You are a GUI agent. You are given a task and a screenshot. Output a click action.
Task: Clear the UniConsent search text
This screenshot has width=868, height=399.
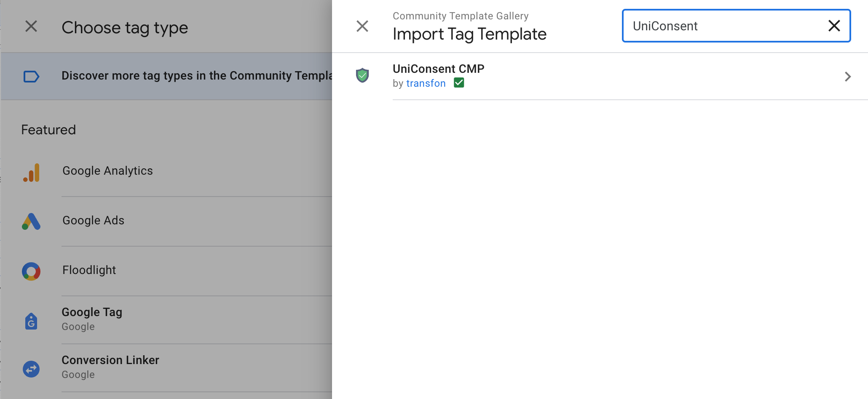coord(834,26)
